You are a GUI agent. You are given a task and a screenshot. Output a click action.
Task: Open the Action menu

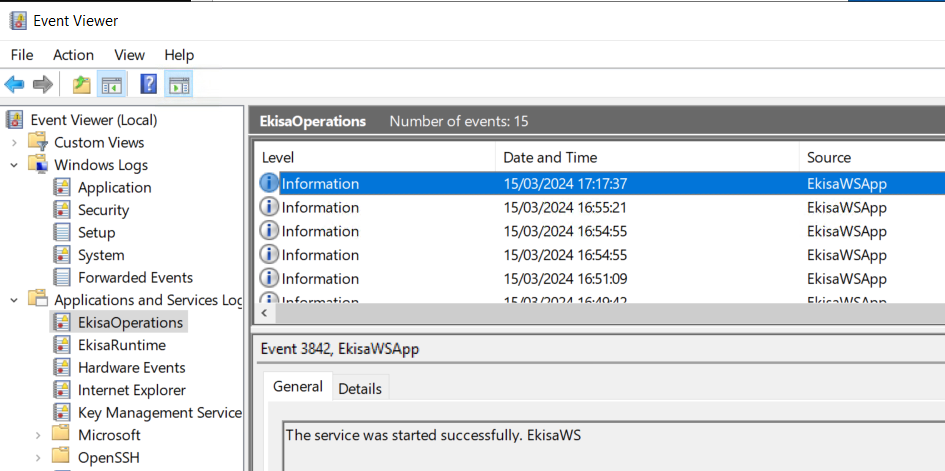pos(74,55)
